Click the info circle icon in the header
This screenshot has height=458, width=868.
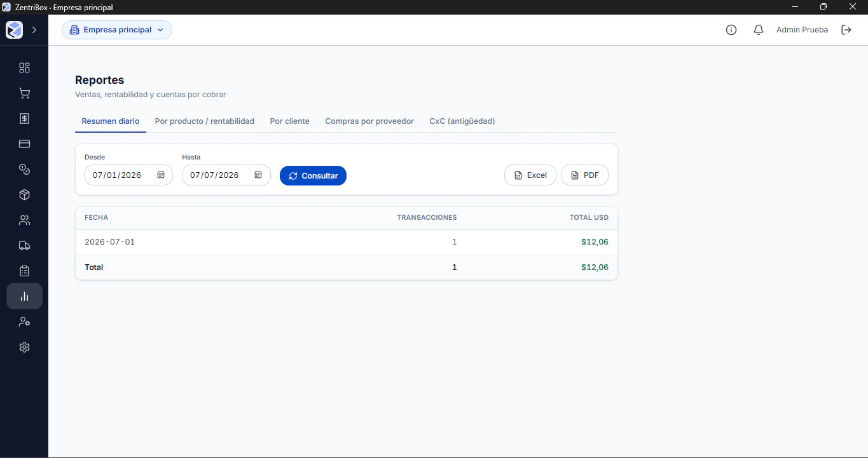[731, 30]
